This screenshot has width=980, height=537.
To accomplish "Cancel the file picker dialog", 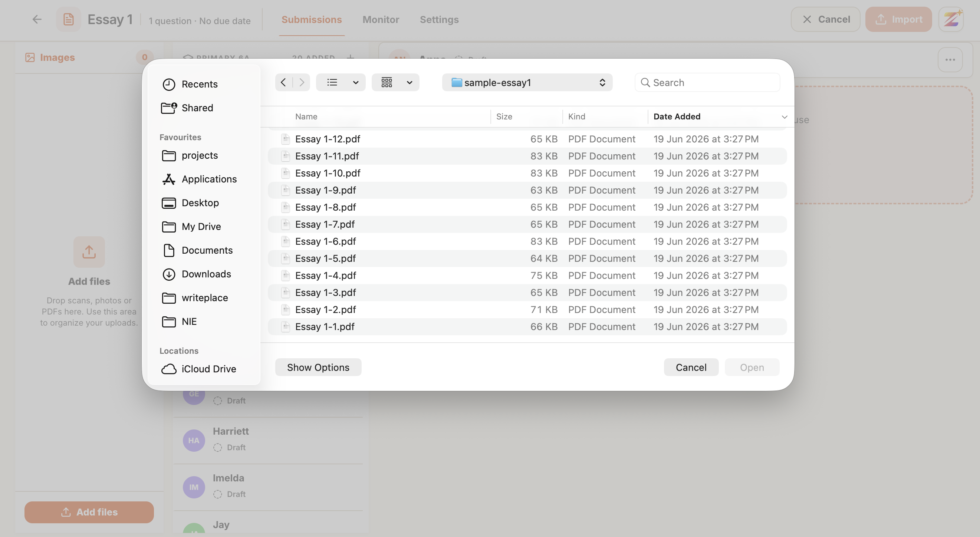I will pyautogui.click(x=691, y=368).
